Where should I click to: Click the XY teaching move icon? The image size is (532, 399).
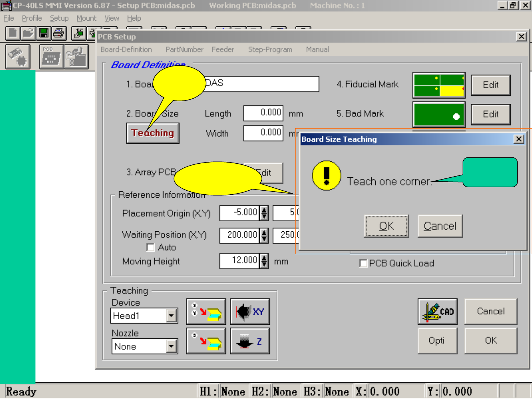(250, 311)
